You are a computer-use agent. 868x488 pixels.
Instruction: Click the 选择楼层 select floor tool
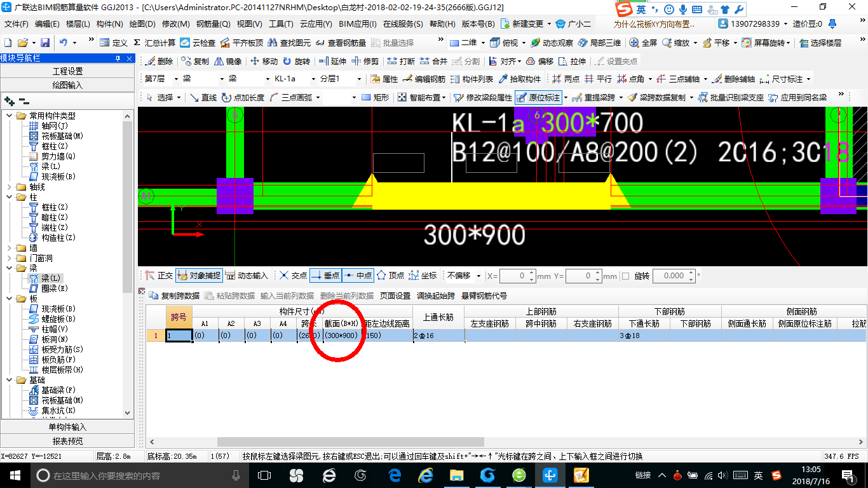click(820, 43)
